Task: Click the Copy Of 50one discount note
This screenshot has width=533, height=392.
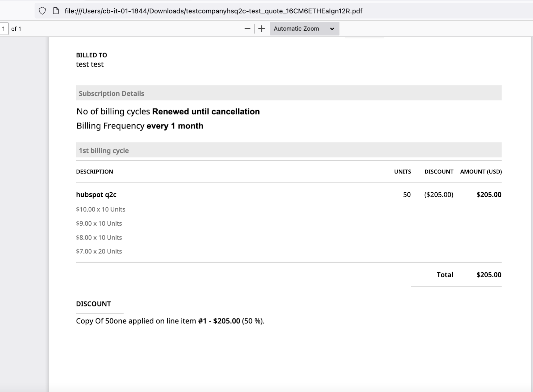Action: click(x=170, y=321)
